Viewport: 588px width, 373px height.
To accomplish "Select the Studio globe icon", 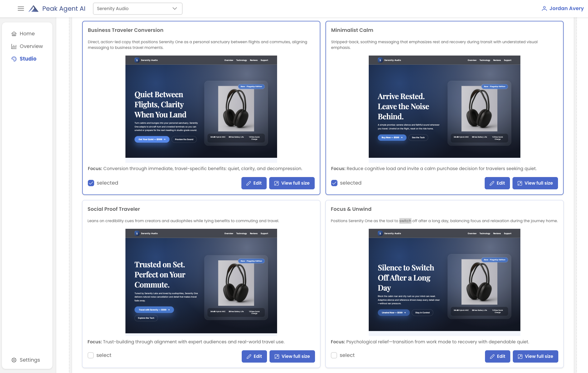I will coord(14,59).
